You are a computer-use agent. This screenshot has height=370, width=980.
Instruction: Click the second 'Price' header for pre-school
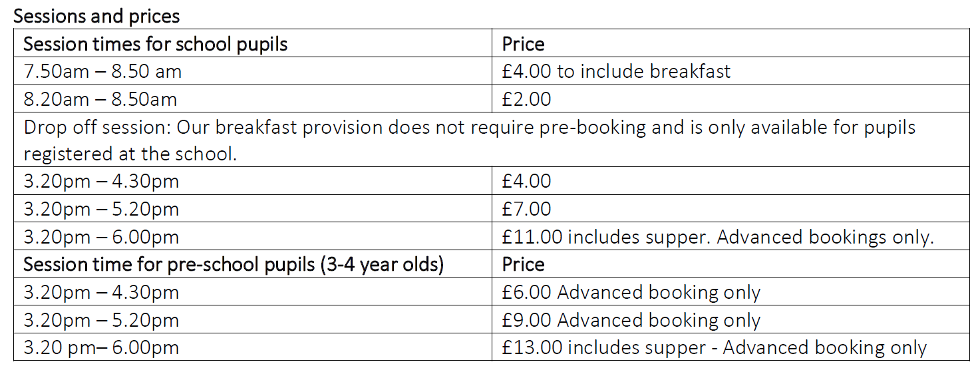pyautogui.click(x=731, y=264)
